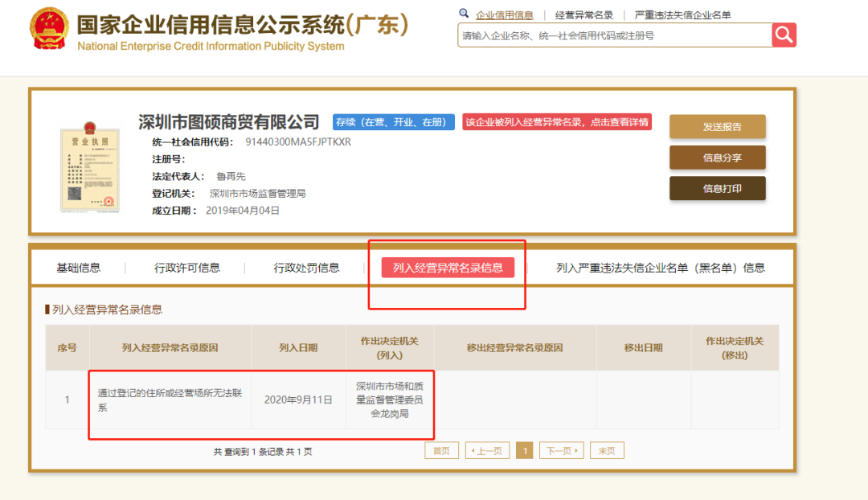Screen dimensions: 868x500
Task: Click the company name 深圳市图硕商贸有限公司
Action: [x=228, y=122]
